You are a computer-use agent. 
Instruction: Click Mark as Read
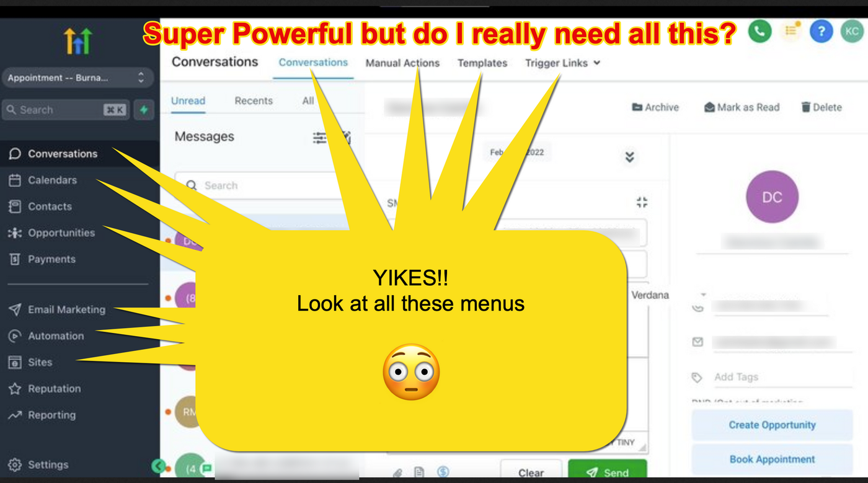742,107
